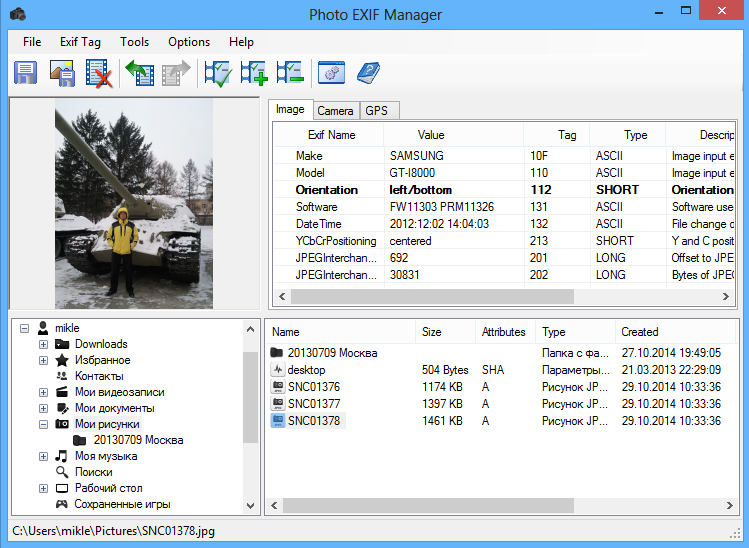Screen dimensions: 749x548
Task: Sort by Tag column header
Action: (557, 135)
